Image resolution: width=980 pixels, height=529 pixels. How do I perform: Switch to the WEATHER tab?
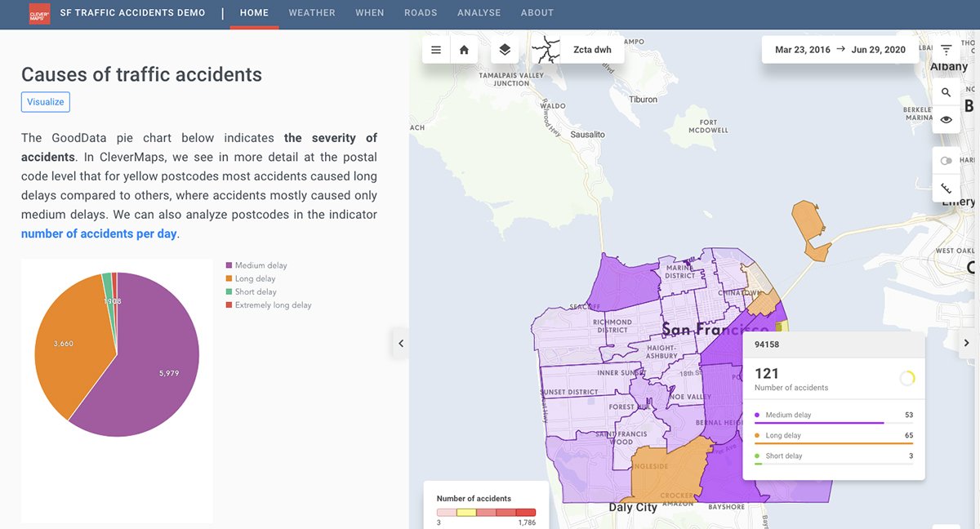click(311, 12)
